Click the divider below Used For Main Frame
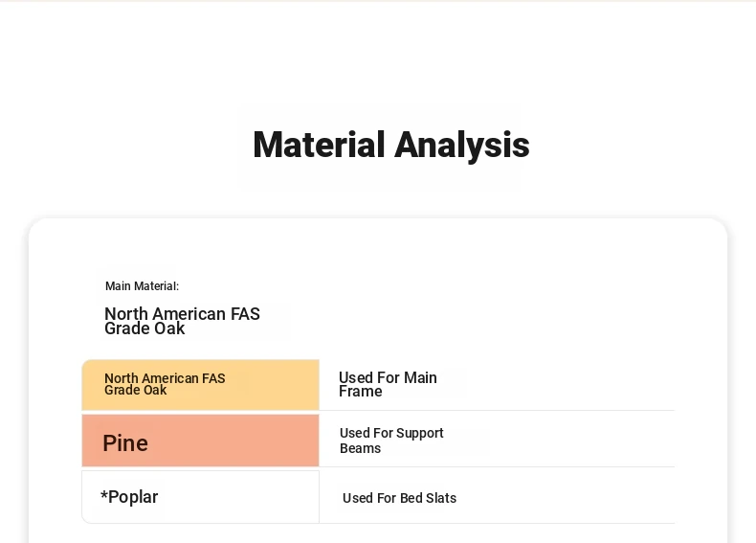This screenshot has height=543, width=756. (x=497, y=411)
